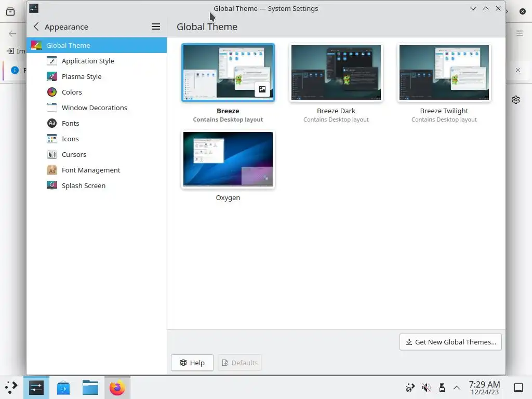Open Font Management page

click(x=97, y=170)
